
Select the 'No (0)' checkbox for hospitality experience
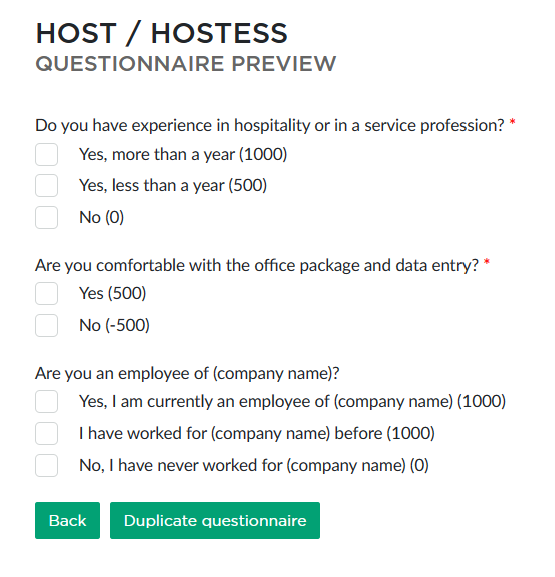pyautogui.click(x=46, y=217)
